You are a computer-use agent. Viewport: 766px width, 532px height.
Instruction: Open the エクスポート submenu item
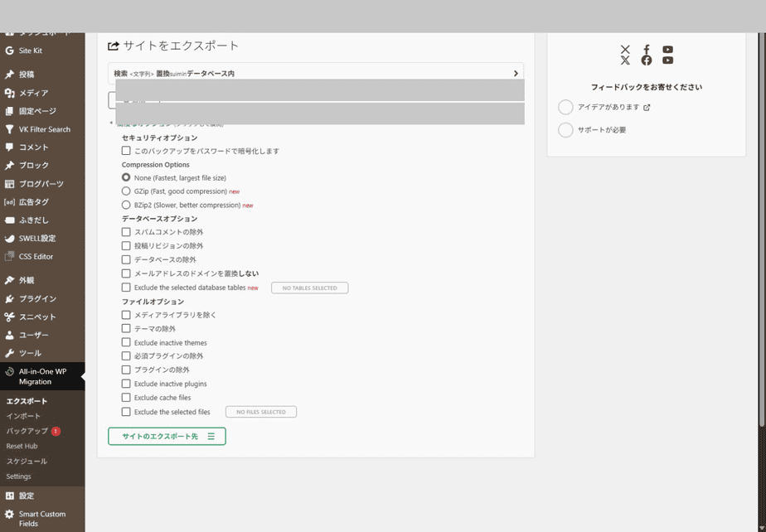tap(27, 401)
